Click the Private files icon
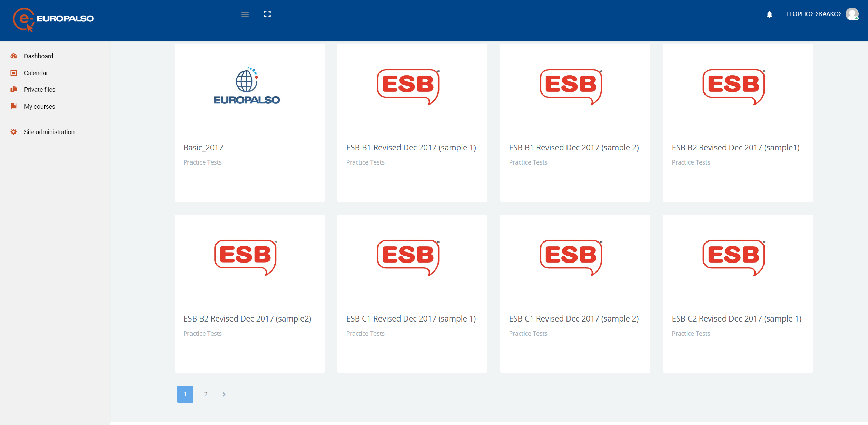The width and height of the screenshot is (868, 425). 14,89
